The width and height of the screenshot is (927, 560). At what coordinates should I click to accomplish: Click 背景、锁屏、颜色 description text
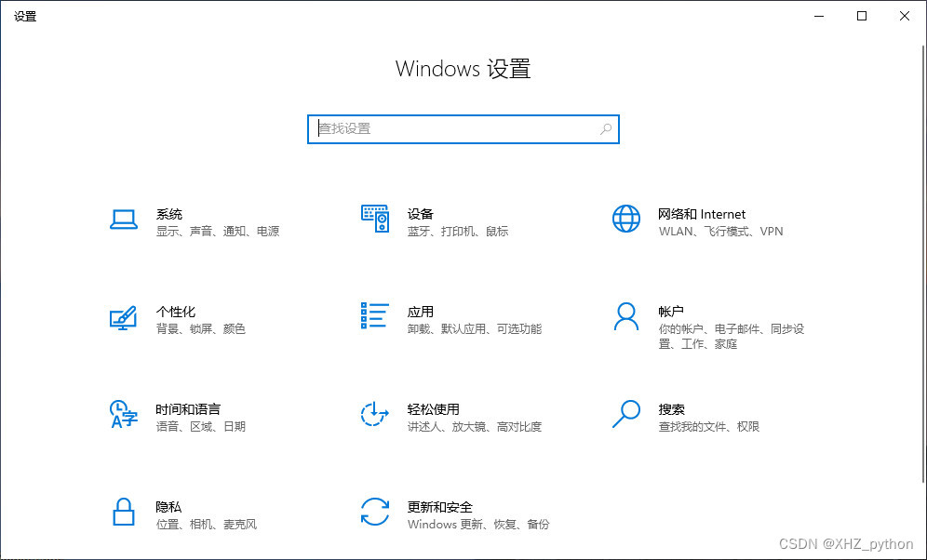(x=200, y=328)
